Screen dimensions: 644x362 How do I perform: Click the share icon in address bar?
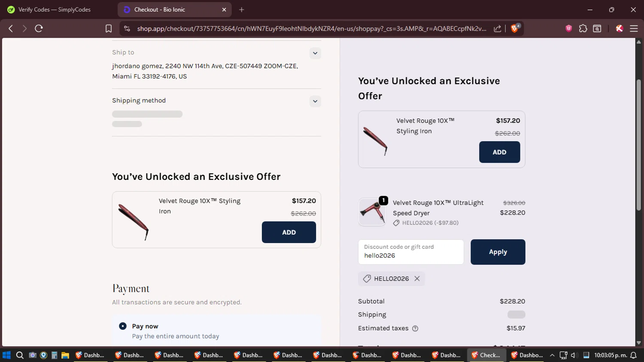tap(498, 28)
